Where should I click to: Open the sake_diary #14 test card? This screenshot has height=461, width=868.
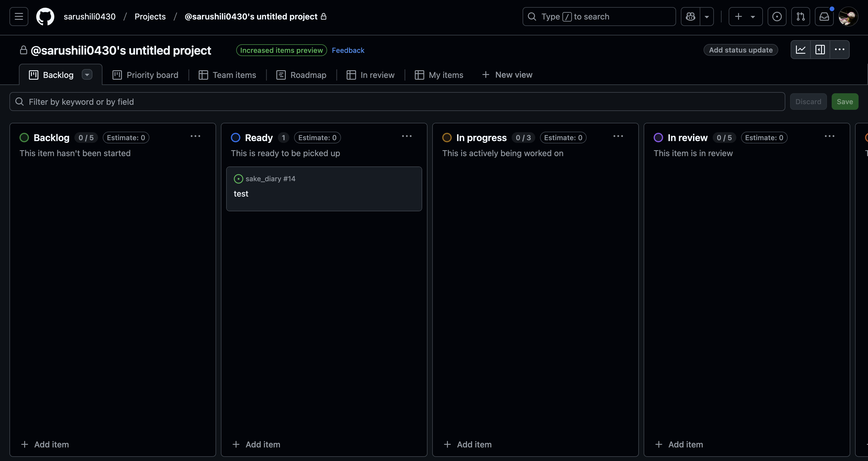click(324, 189)
